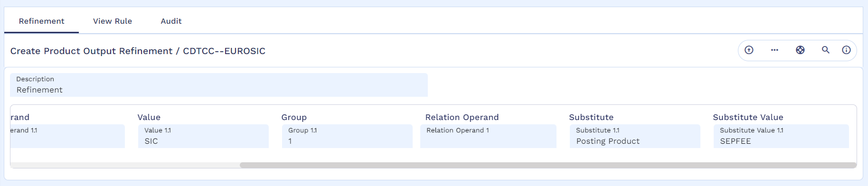Click the horizontal scrollbar thumb
This screenshot has width=868, height=186.
pos(548,165)
